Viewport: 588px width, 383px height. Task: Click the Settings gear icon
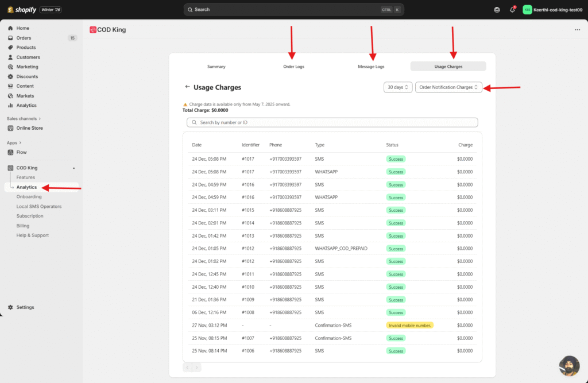point(10,307)
